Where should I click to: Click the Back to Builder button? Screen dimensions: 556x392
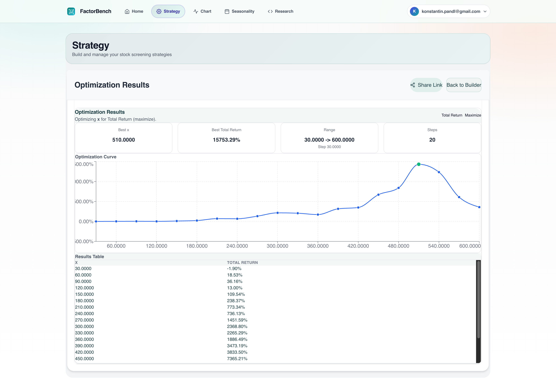(x=464, y=85)
